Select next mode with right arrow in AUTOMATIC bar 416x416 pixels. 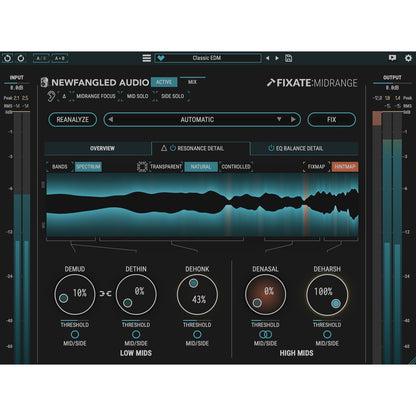click(293, 119)
